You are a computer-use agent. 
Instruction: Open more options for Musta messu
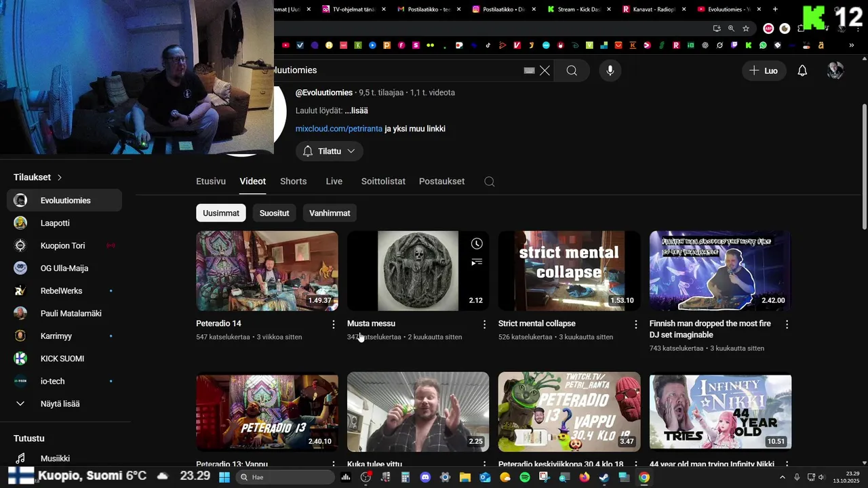point(484,325)
